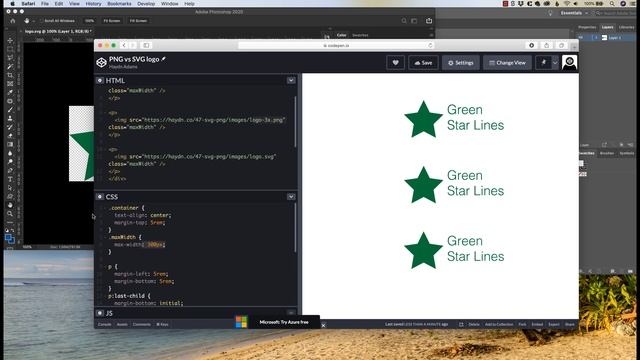Click Change View button

click(x=507, y=63)
